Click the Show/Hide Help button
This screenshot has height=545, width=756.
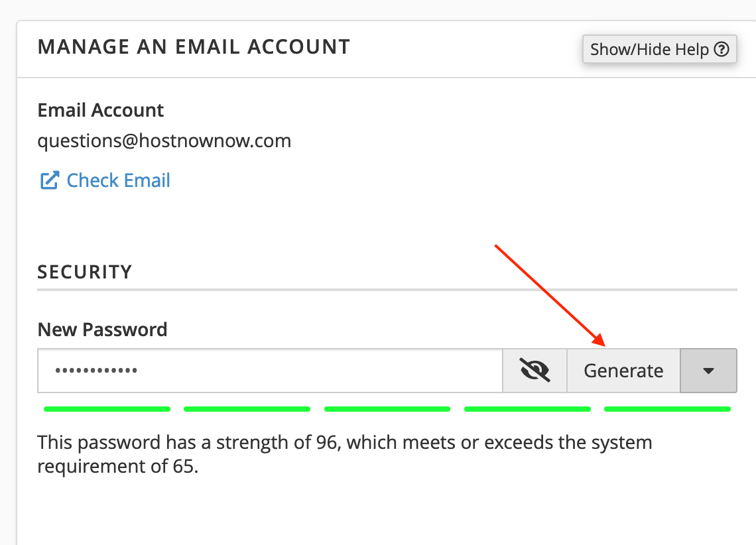(659, 49)
